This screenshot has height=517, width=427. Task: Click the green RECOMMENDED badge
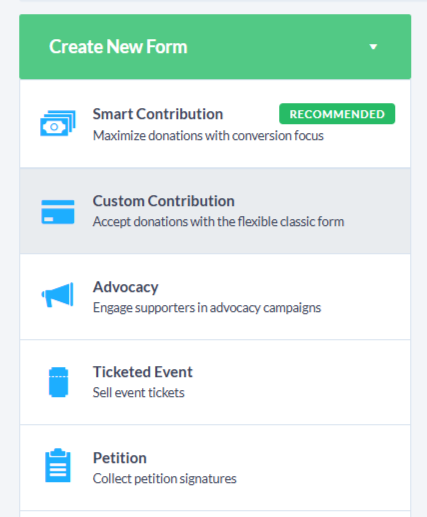(337, 114)
